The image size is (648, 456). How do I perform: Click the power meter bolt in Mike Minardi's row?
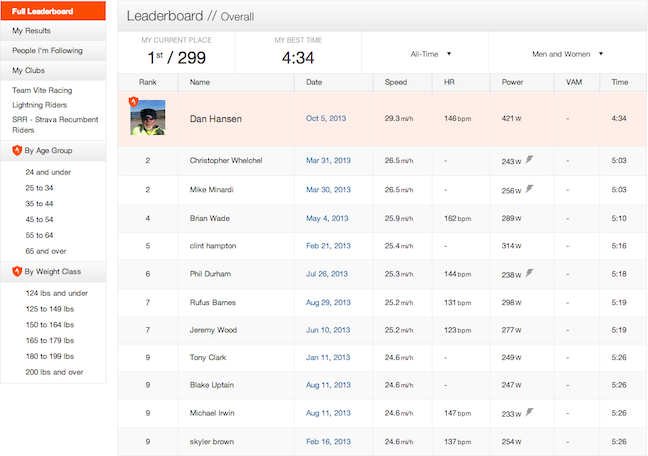click(x=529, y=189)
